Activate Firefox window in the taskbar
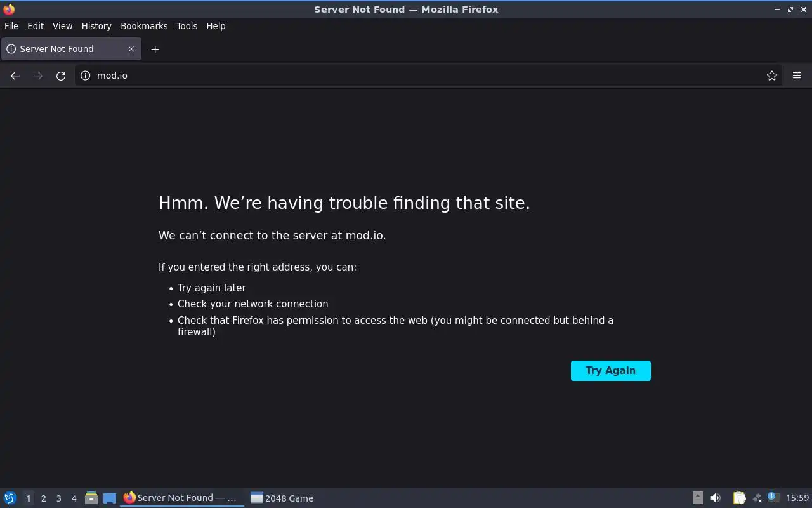The width and height of the screenshot is (812, 508). [182, 498]
